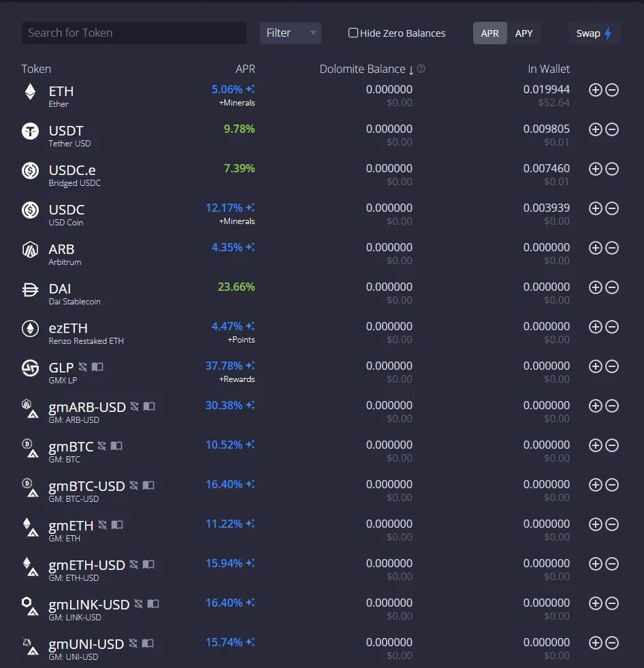The height and width of the screenshot is (668, 644).
Task: Click the Search for Token field
Action: point(134,33)
